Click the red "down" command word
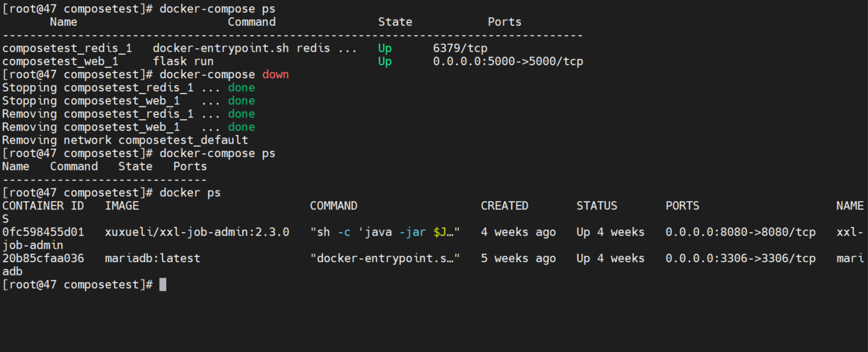 [275, 75]
